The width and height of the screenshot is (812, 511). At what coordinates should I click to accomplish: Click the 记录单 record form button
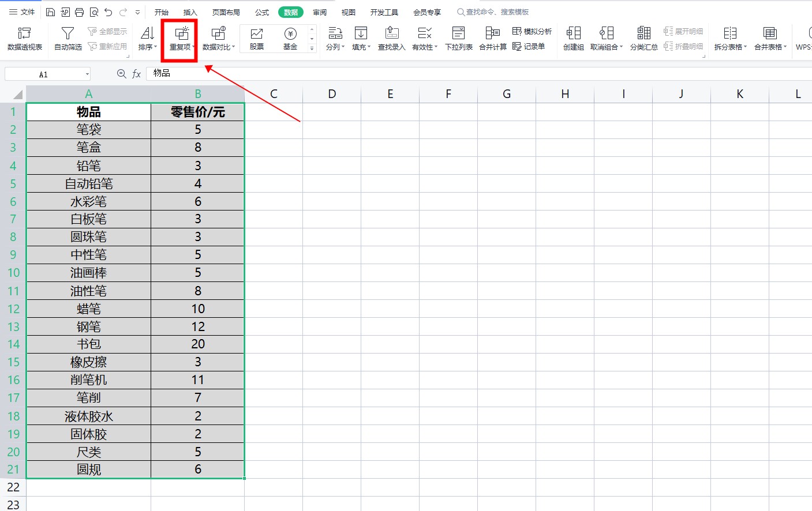click(x=529, y=46)
